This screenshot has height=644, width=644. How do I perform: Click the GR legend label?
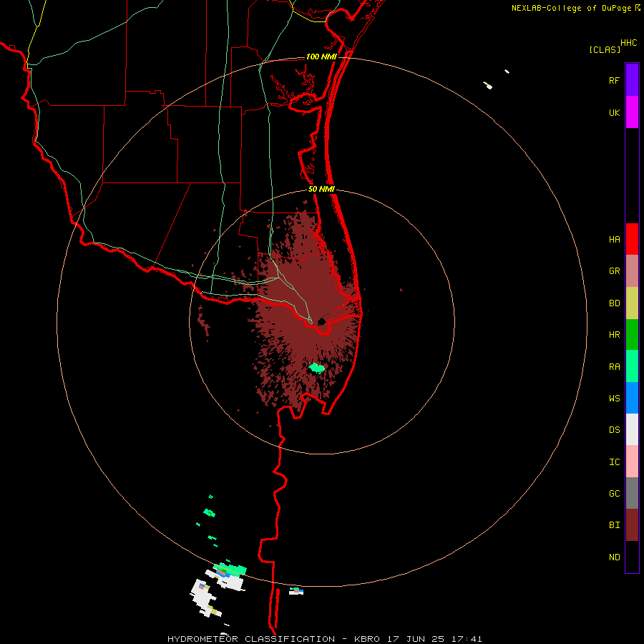[x=614, y=271]
